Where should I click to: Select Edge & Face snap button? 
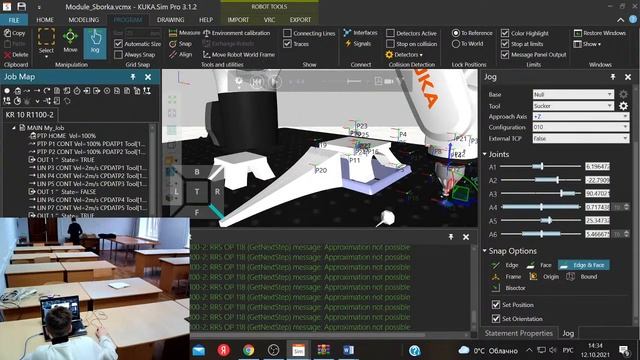click(584, 265)
